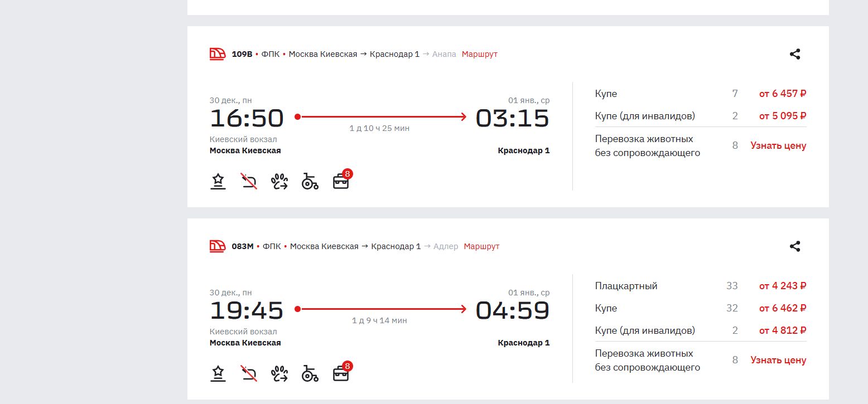Click the pet transport paw icon, train 109В
The width and height of the screenshot is (868, 404).
pos(279,182)
